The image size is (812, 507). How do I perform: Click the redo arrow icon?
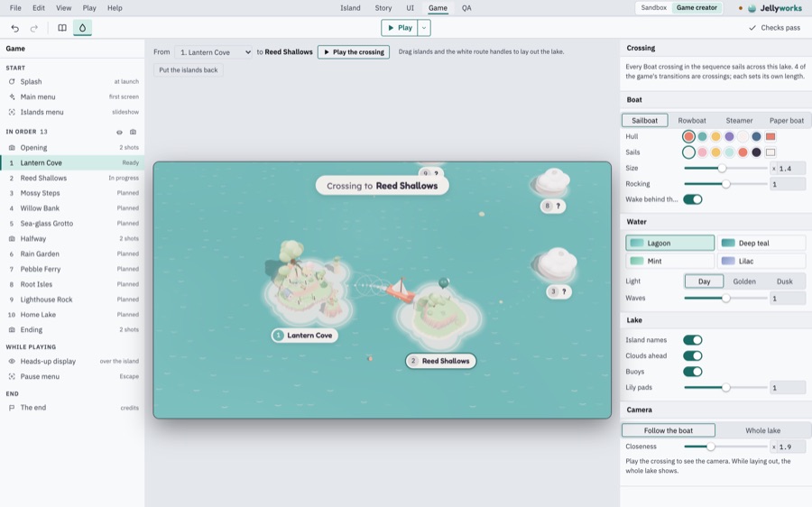coord(34,29)
